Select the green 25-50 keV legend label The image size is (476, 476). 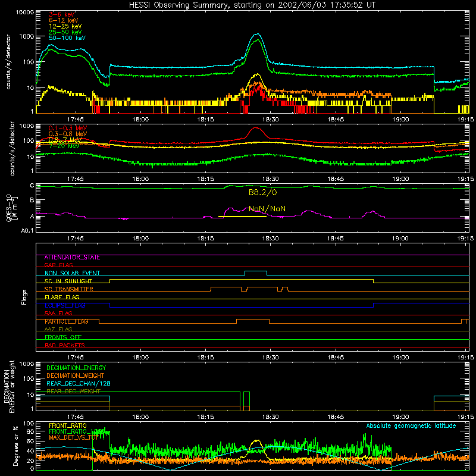coord(65,32)
